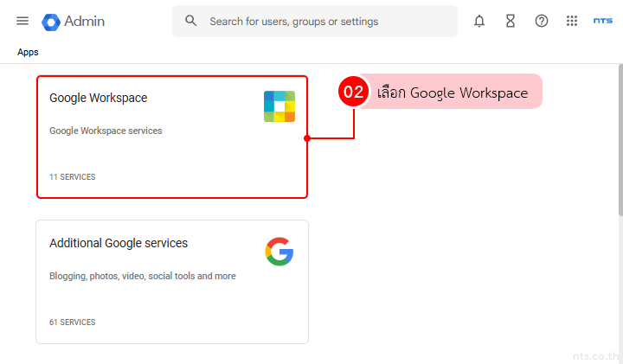Click the colorful Google Workspace tile icon
This screenshot has width=623, height=364.
click(279, 106)
